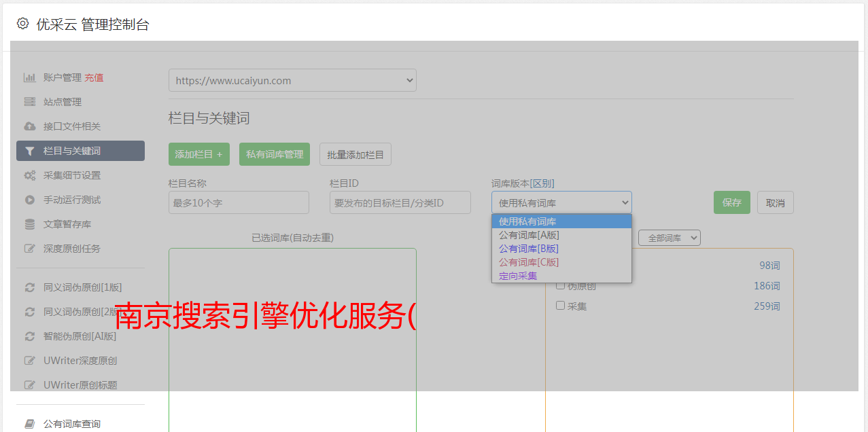The image size is (868, 432).
Task: Click the cloud upload icon for 接口文件相关
Action: click(x=29, y=126)
